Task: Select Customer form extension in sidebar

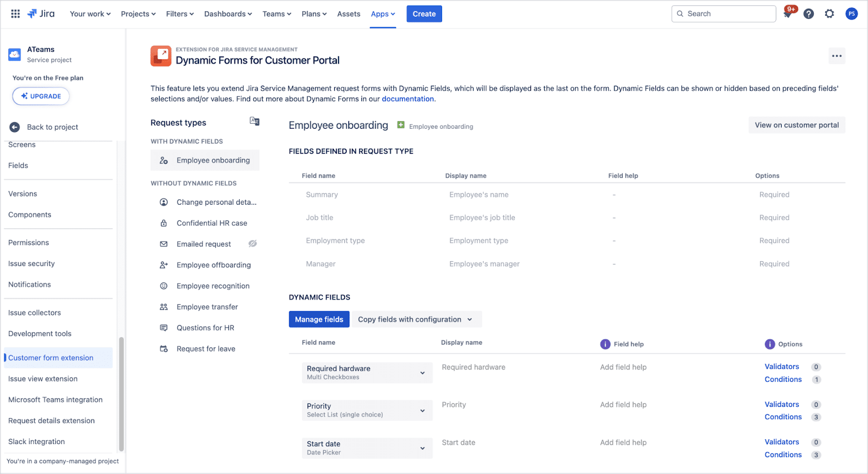Action: 58,358
